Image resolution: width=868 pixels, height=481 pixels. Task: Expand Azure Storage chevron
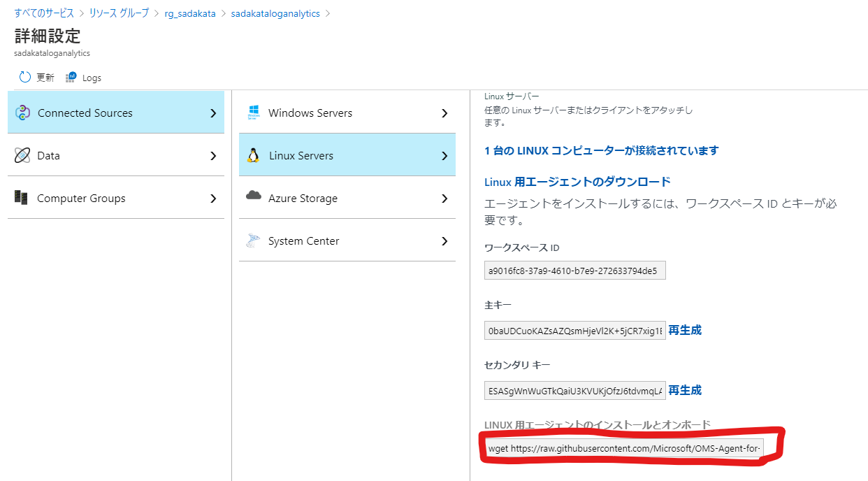coord(444,199)
